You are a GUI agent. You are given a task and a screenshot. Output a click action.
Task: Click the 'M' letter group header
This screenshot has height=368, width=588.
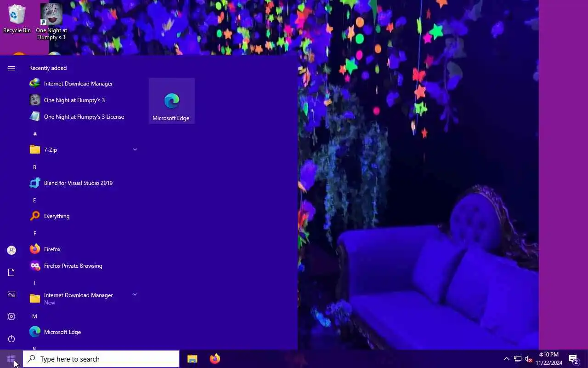pos(34,316)
